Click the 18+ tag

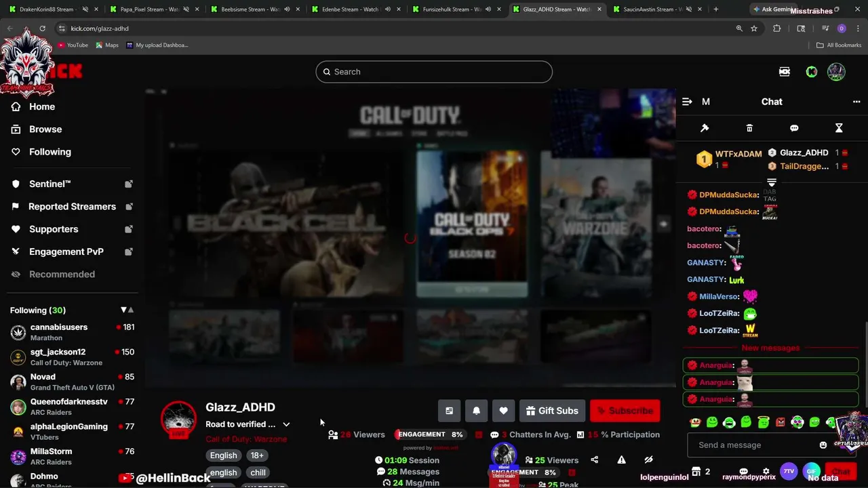coord(257,455)
